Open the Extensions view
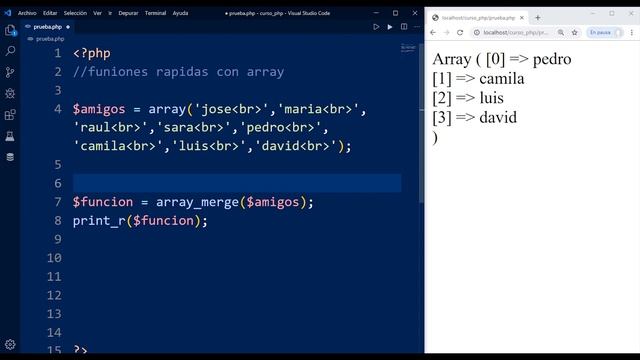The width and height of the screenshot is (640, 360). tap(10, 114)
